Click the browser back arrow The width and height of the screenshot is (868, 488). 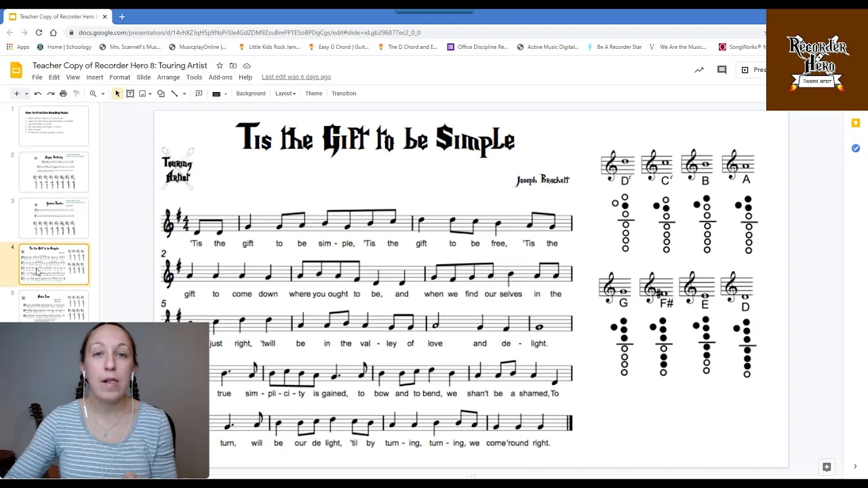[9, 33]
